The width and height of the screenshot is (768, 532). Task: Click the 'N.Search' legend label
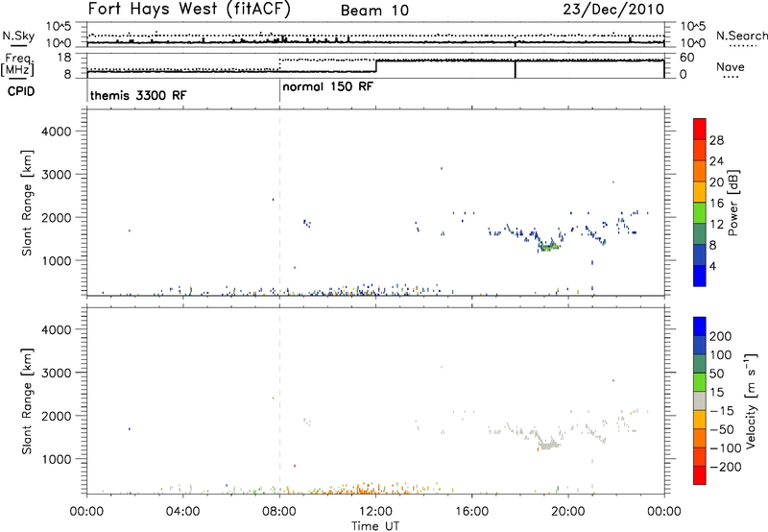(742, 36)
